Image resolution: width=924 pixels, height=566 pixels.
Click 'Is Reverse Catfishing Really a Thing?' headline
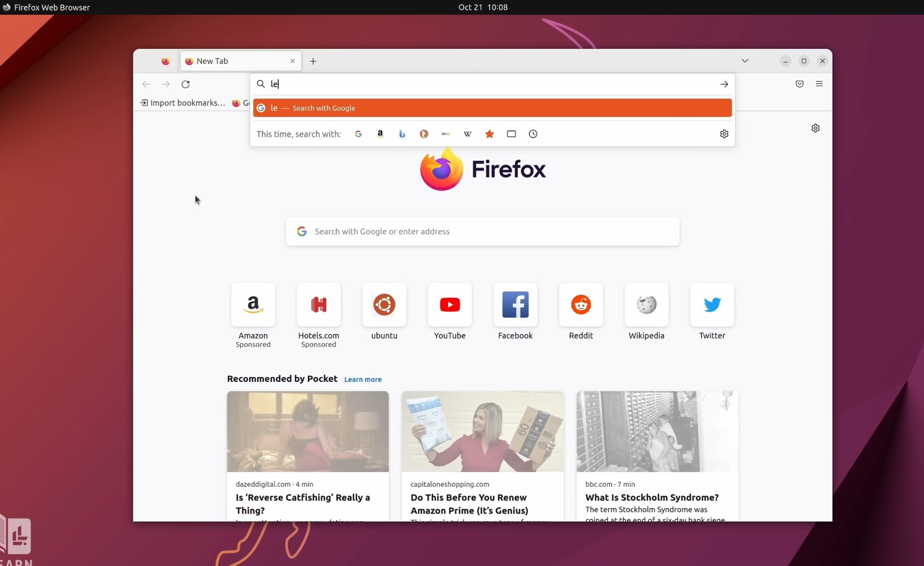(x=303, y=504)
